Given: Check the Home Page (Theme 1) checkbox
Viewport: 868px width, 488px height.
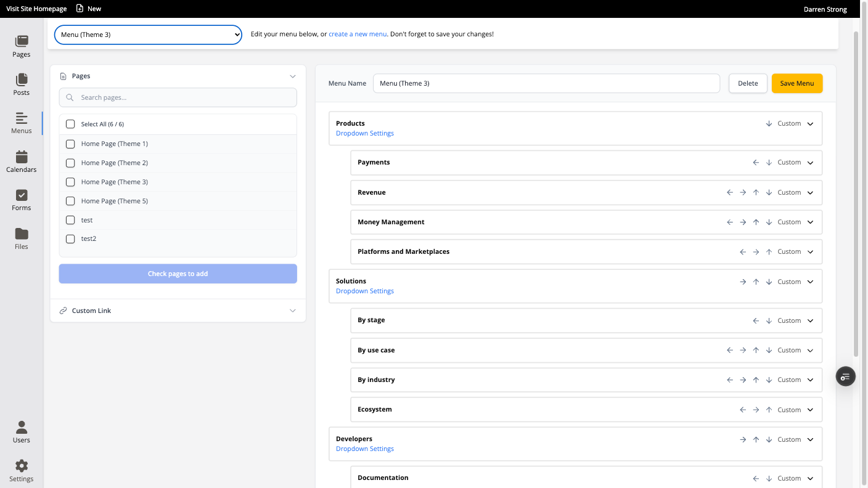Looking at the screenshot, I should point(70,144).
